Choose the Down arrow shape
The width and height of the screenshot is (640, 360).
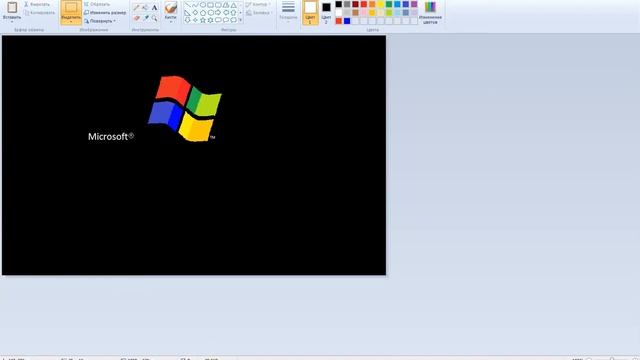pyautogui.click(x=187, y=20)
